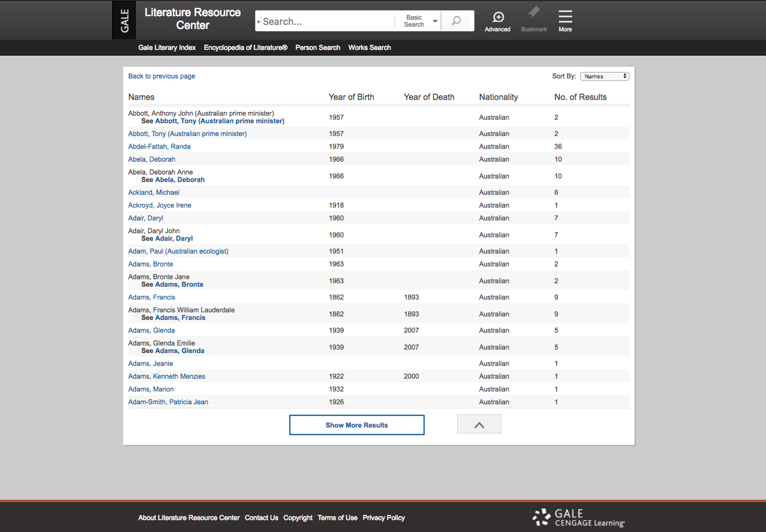
Task: Click Show More Results button
Action: click(357, 425)
